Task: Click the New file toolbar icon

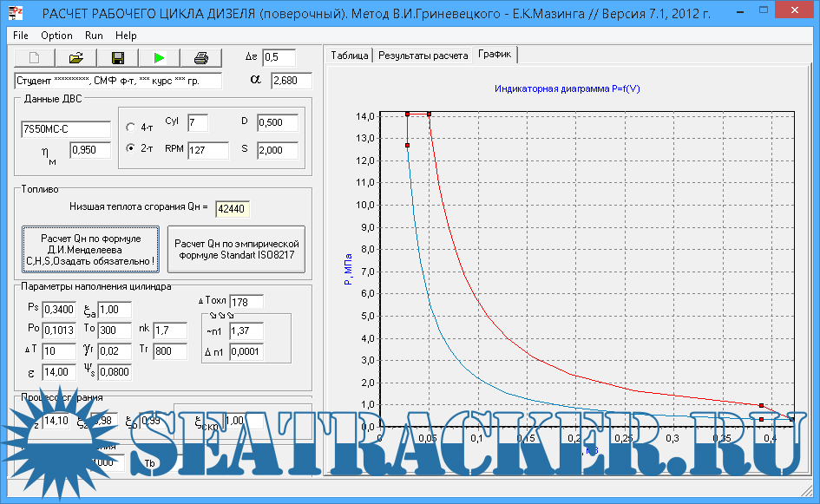Action: [x=35, y=58]
